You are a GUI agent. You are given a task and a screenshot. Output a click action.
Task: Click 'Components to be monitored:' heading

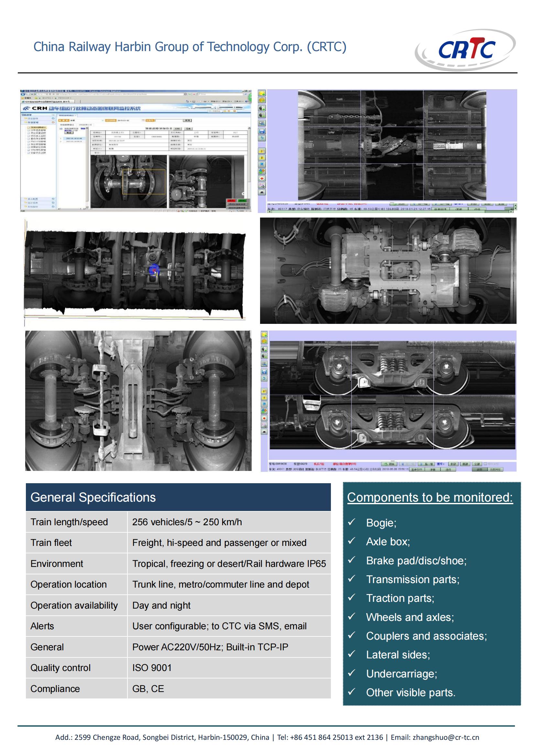[x=430, y=497]
